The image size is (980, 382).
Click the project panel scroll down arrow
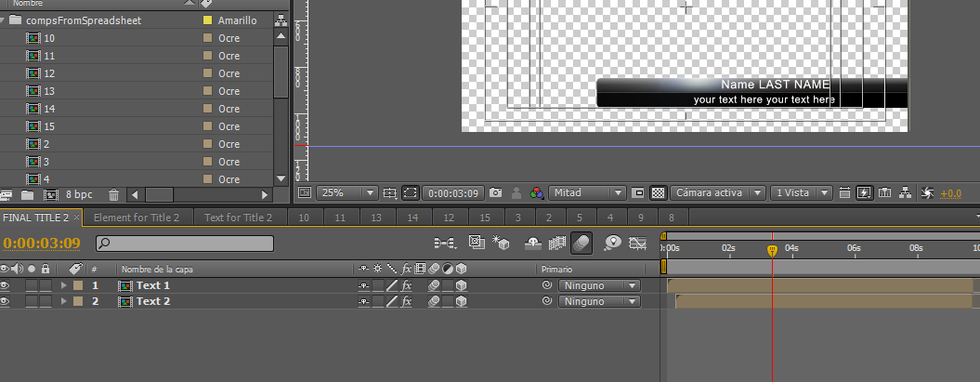coord(281,178)
